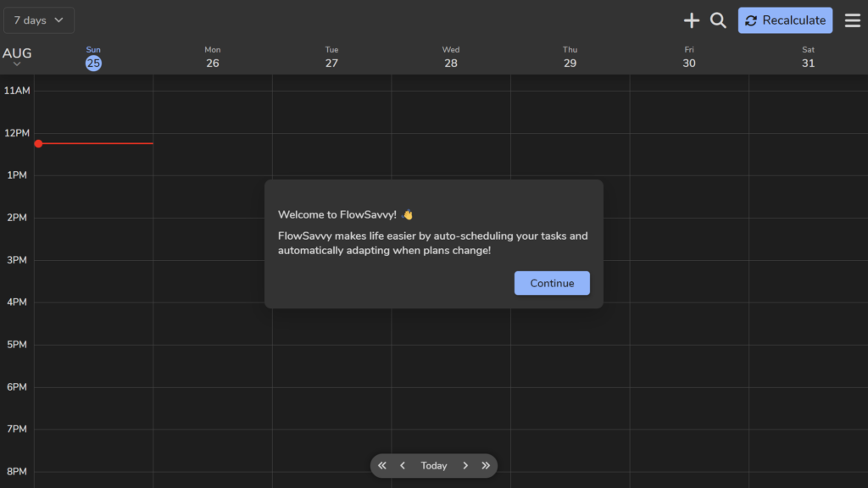Open the 7 days view dropdown
This screenshot has height=488, width=868.
pyautogui.click(x=39, y=20)
